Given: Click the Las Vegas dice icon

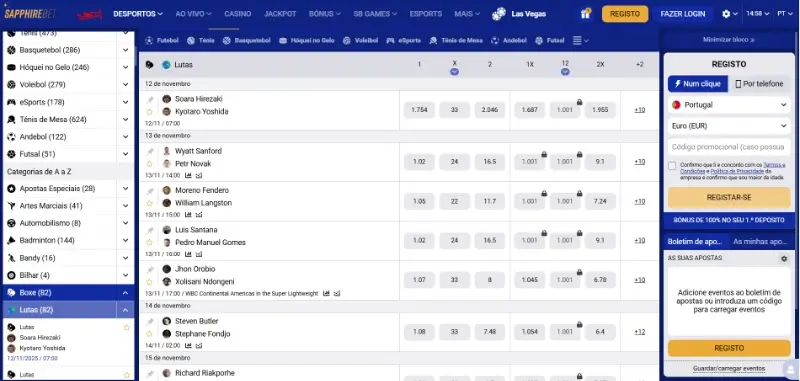Looking at the screenshot, I should coord(498,14).
